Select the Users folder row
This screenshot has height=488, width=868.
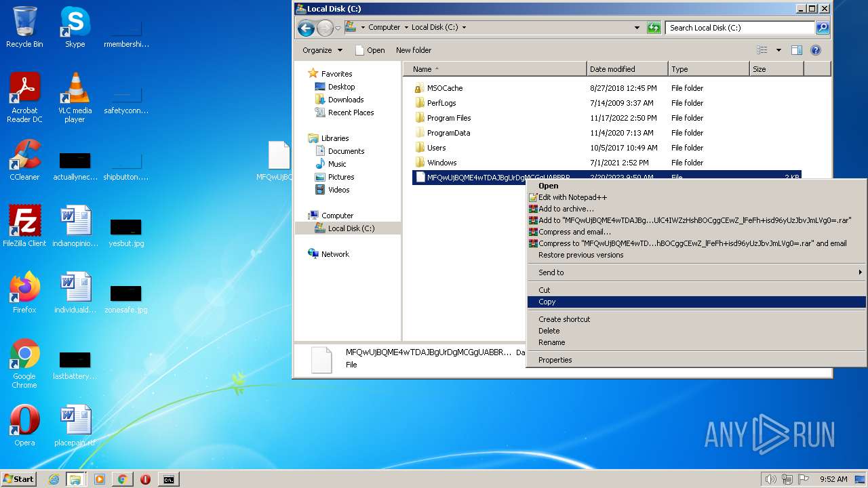coord(607,148)
